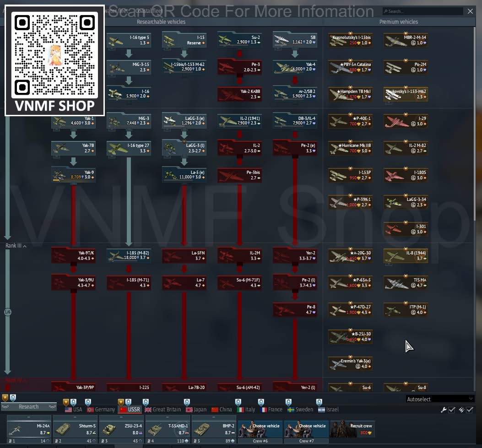
Task: Select premium B-25J-30 bomber card
Action: click(351, 336)
